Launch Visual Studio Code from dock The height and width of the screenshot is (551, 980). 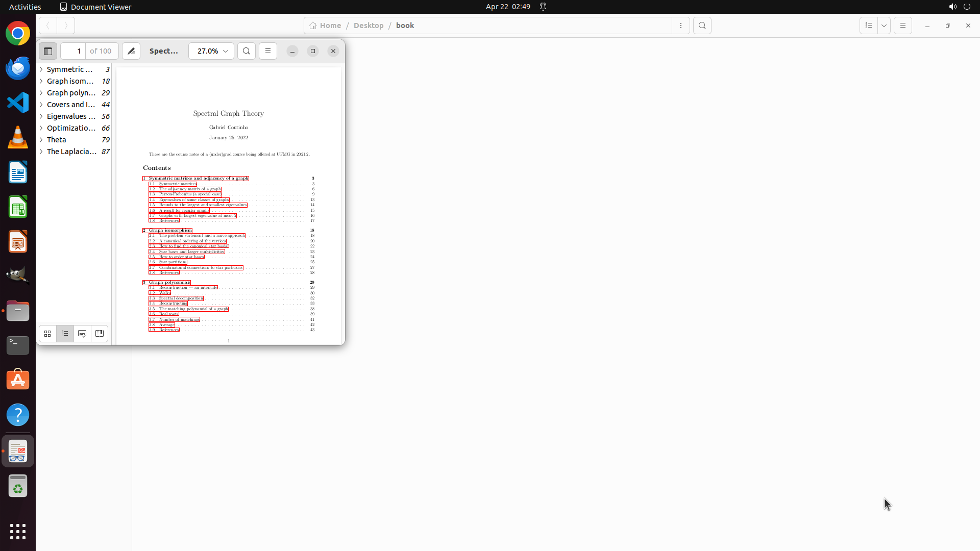(x=18, y=103)
